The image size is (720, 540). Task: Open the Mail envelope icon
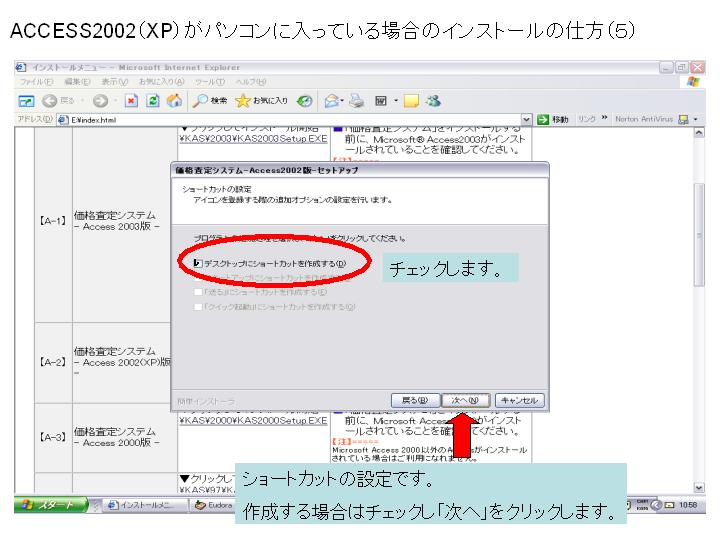pos(332,101)
